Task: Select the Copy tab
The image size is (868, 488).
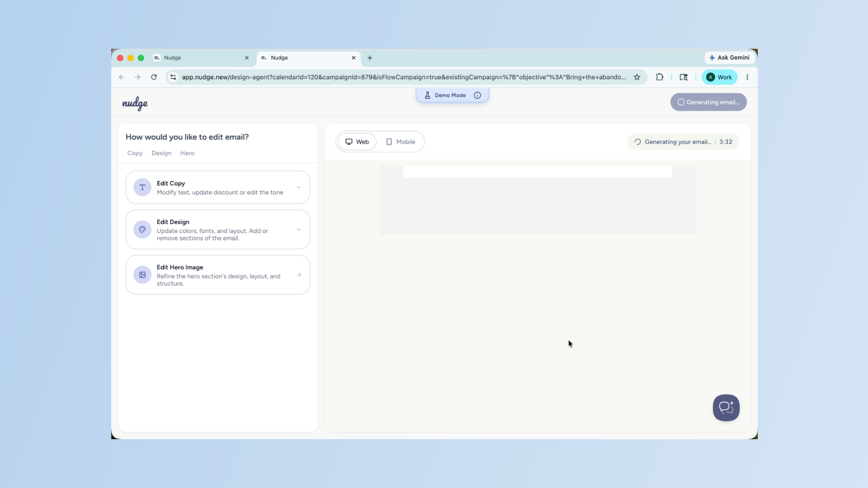Action: point(135,153)
